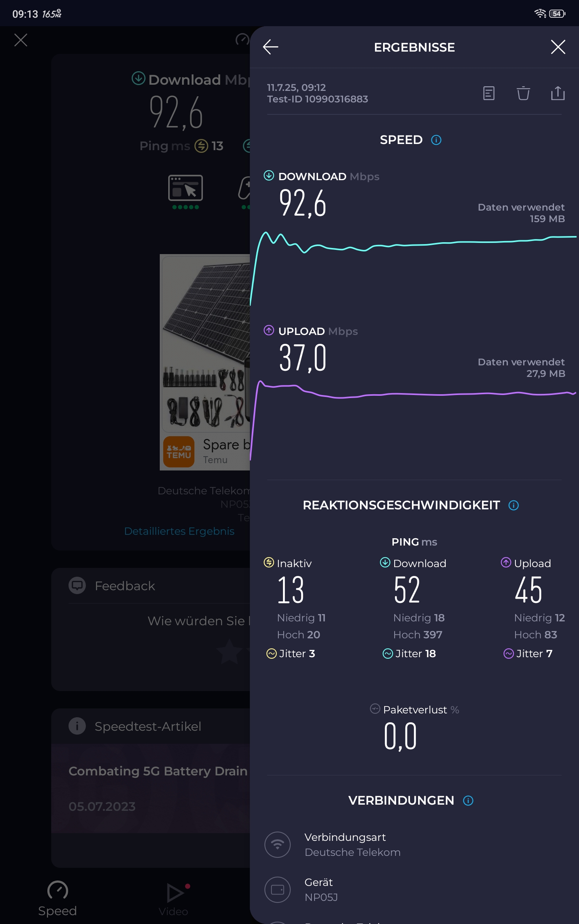Viewport: 579px width, 924px height.
Task: Show info about SPEED section
Action: 436,140
